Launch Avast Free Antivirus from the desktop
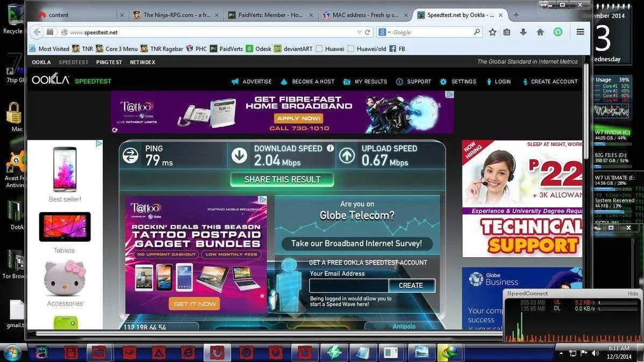Viewport: 644px width, 362px height. click(x=15, y=170)
